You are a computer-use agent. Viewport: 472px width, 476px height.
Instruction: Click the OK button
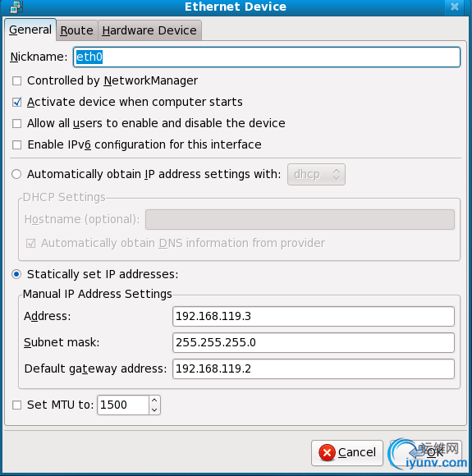(x=426, y=453)
